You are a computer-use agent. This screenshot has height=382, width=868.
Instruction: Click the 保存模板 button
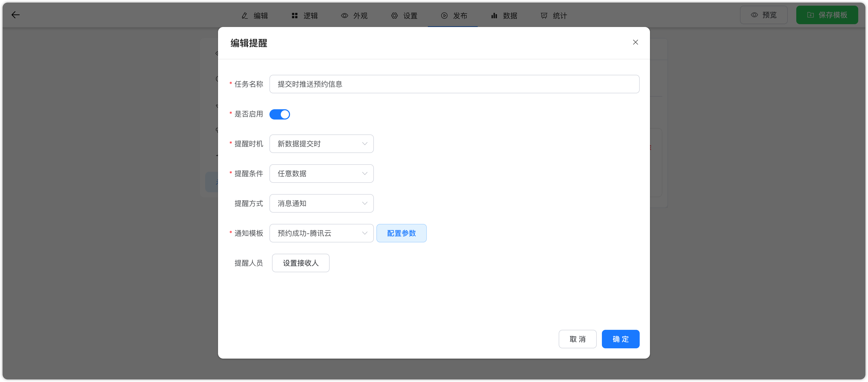[x=827, y=15]
